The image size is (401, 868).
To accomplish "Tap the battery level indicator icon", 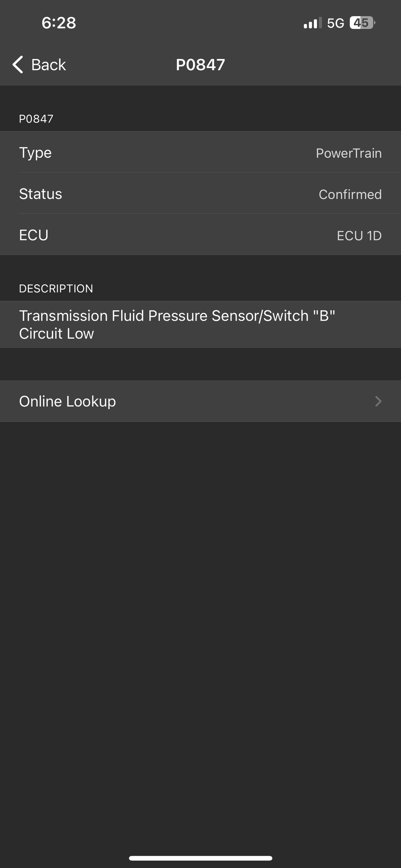I will click(x=362, y=23).
